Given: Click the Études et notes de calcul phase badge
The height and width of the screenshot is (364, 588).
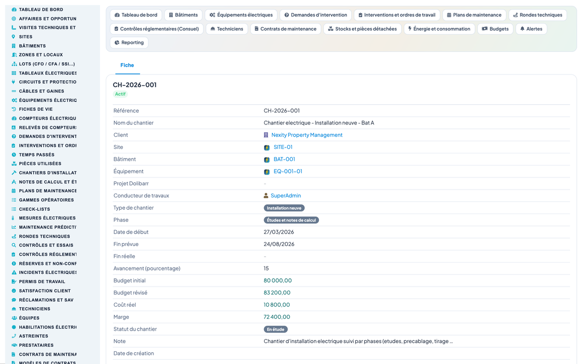Looking at the screenshot, I should click(292, 220).
